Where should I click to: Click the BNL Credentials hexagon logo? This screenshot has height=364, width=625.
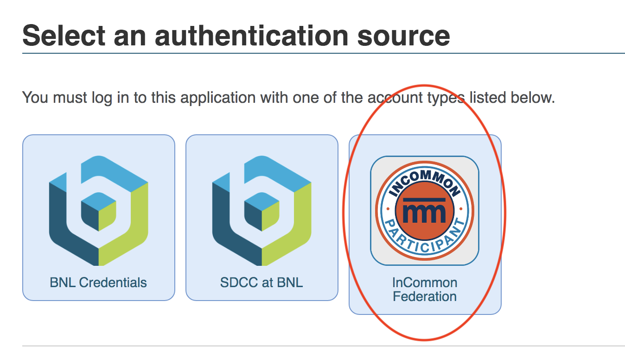click(x=98, y=211)
